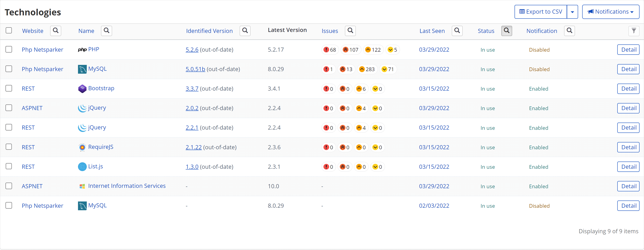Click the List.js technology name link
Image resolution: width=644 pixels, height=250 pixels.
point(96,166)
